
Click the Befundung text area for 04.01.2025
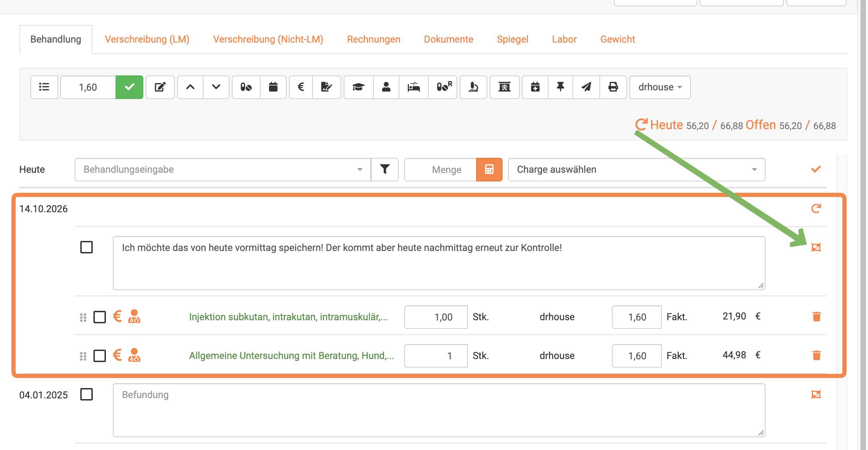439,410
